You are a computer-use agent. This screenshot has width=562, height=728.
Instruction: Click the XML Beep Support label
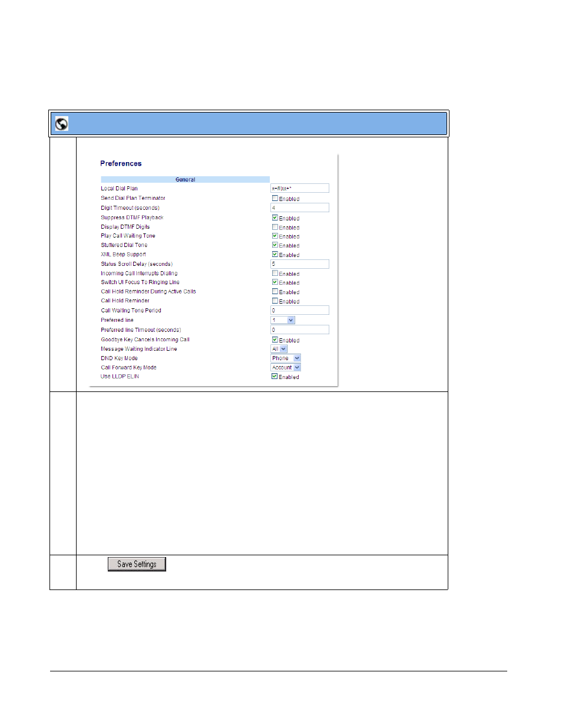point(123,255)
